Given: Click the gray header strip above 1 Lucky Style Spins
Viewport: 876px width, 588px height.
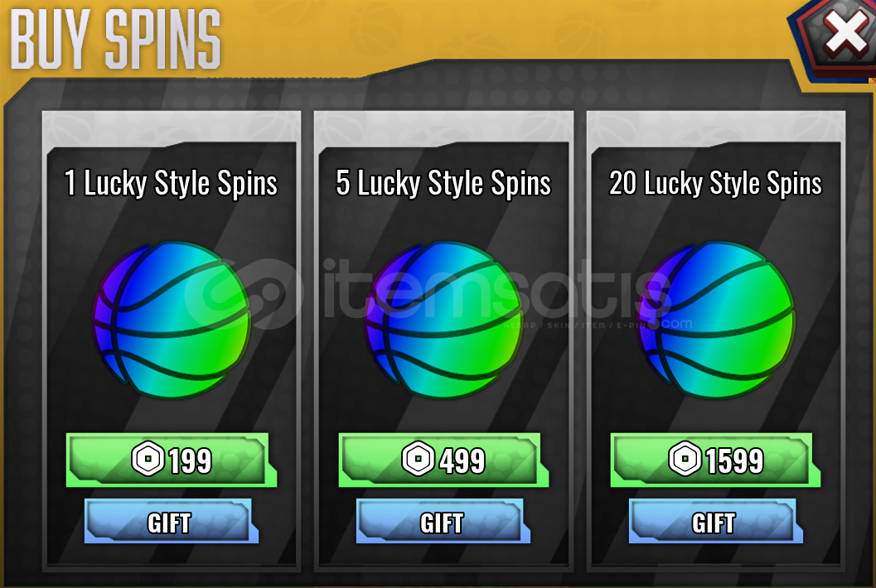Looking at the screenshot, I should [171, 128].
